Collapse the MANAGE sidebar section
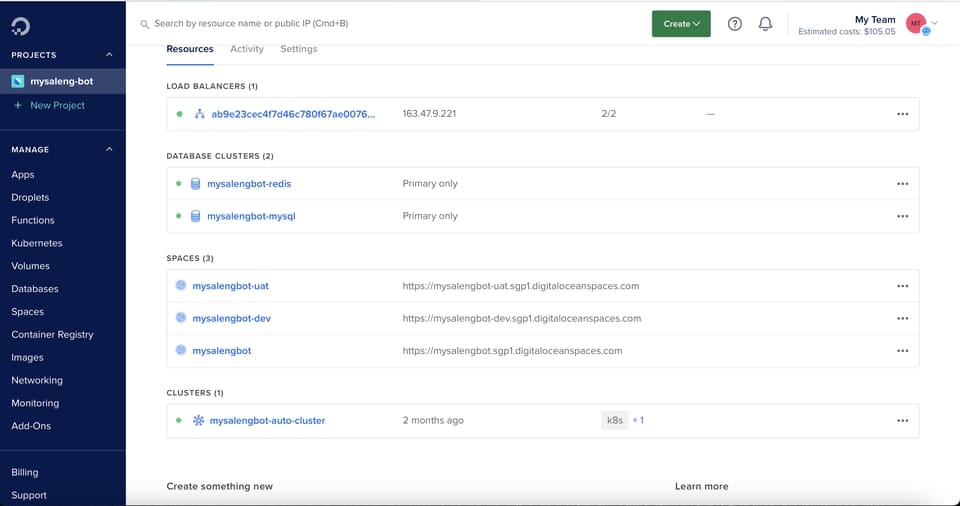960x506 pixels. 109,149
